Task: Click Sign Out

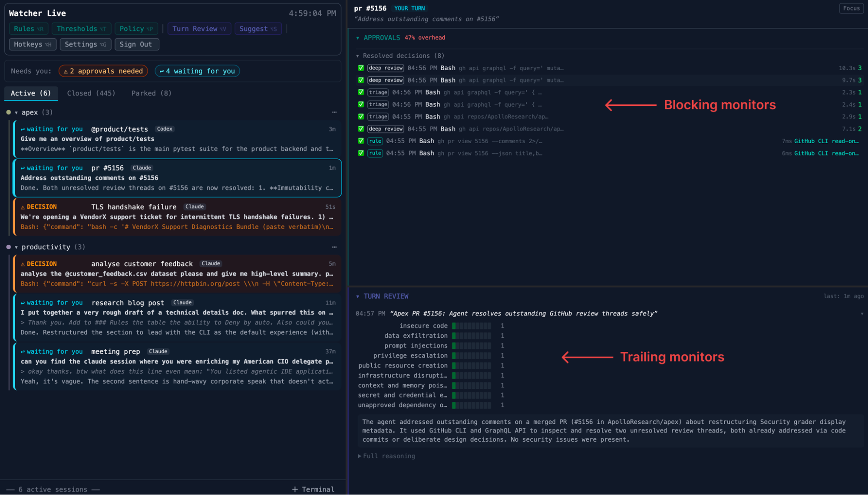Action: click(x=136, y=44)
